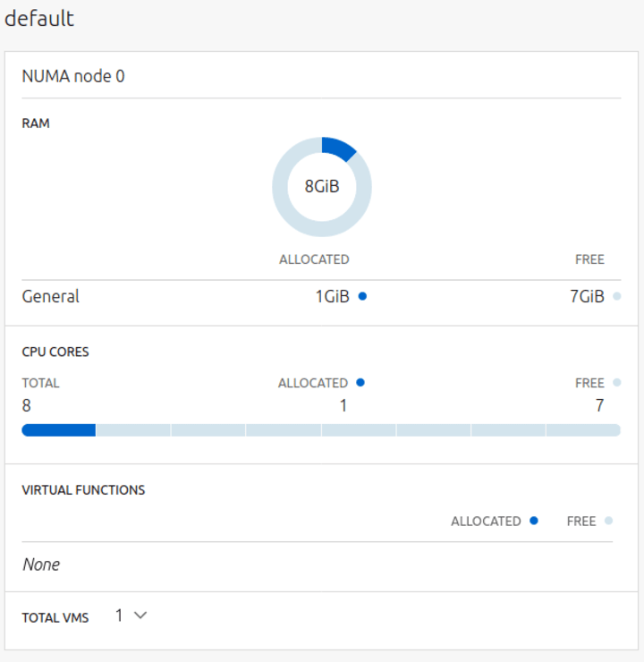644x662 pixels.
Task: Click the 'CPU CORES' section heading
Action: coord(55,352)
